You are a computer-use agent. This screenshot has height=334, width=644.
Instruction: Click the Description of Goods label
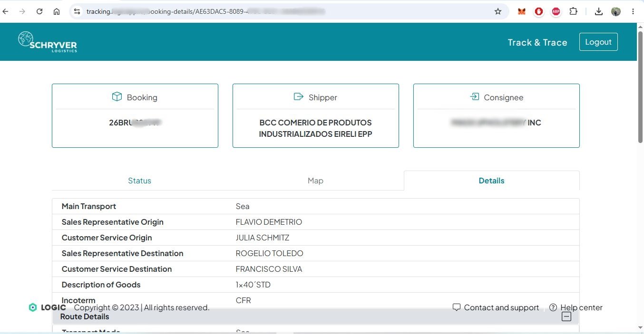coord(101,285)
